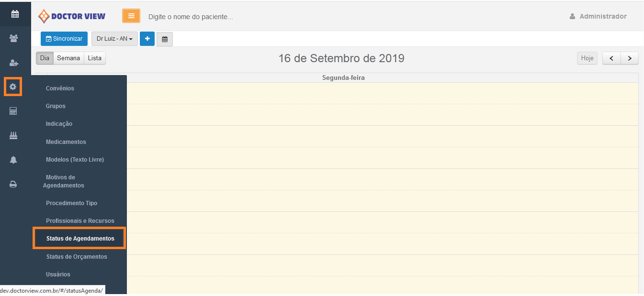Toggle the orange hamburger menu button
Viewport: 644px width, 296px height.
(131, 16)
